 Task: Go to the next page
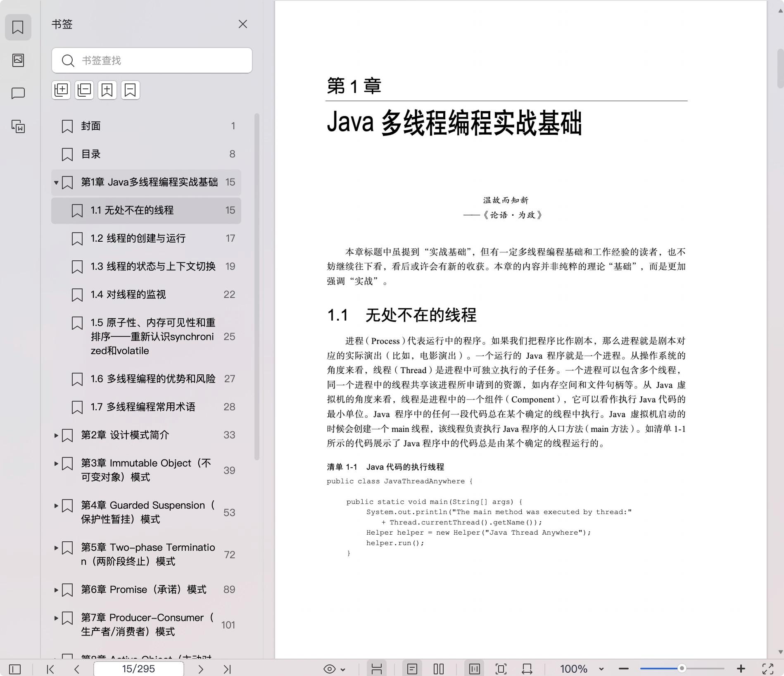click(x=201, y=669)
